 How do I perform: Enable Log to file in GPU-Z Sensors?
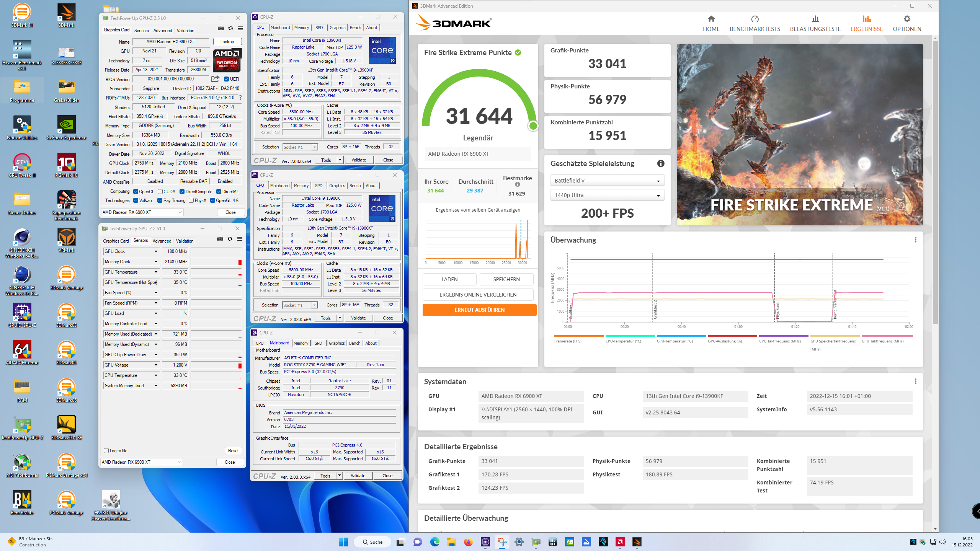click(106, 451)
